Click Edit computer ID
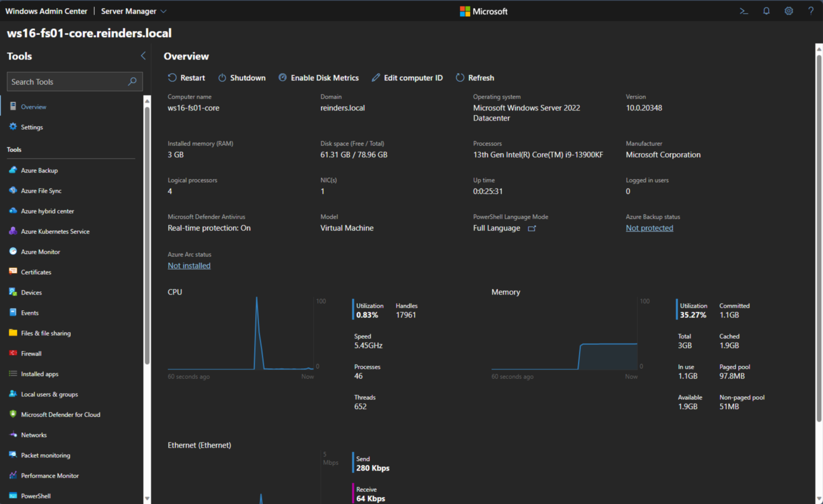The width and height of the screenshot is (823, 504). [x=408, y=78]
